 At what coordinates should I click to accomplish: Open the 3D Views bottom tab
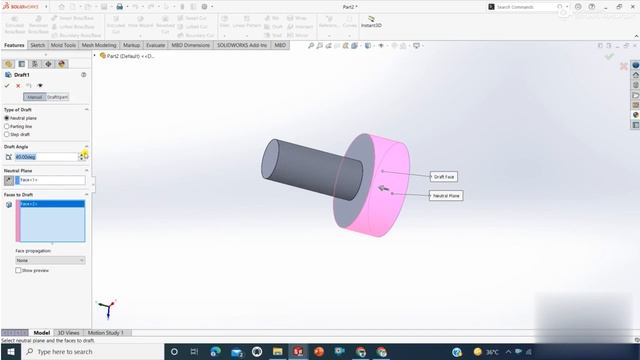coord(68,333)
